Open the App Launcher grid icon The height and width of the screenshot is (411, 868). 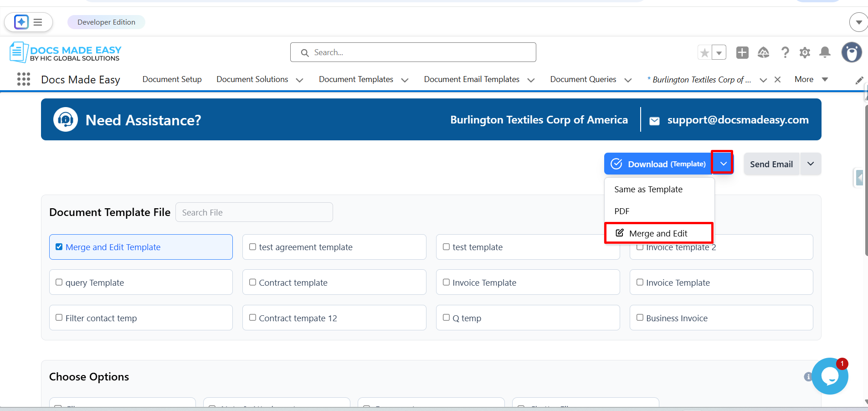[23, 79]
